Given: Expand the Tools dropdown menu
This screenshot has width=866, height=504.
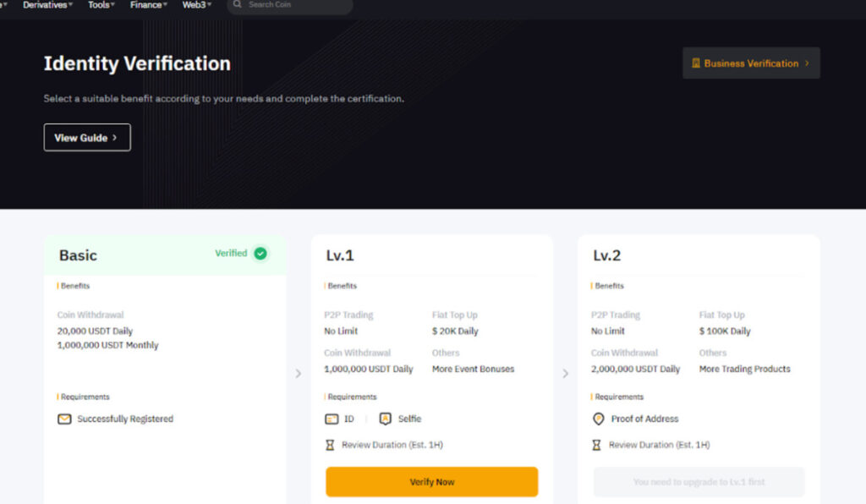Looking at the screenshot, I should [101, 5].
